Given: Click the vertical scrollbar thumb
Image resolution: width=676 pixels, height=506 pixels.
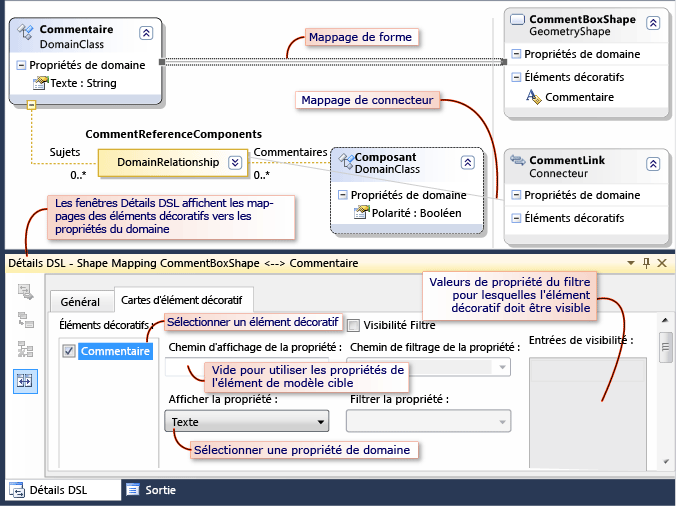Looking at the screenshot, I should [665, 347].
